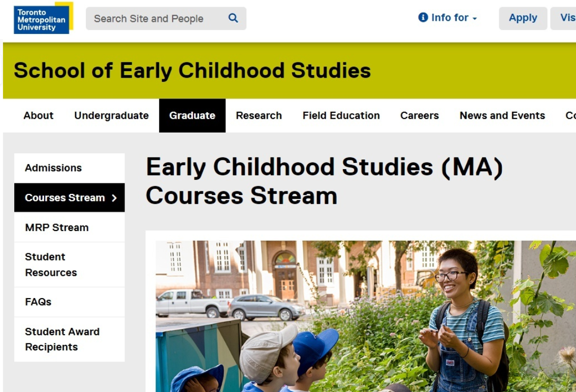The width and height of the screenshot is (576, 392).
Task: Go to the Undergraduate section
Action: click(x=111, y=116)
